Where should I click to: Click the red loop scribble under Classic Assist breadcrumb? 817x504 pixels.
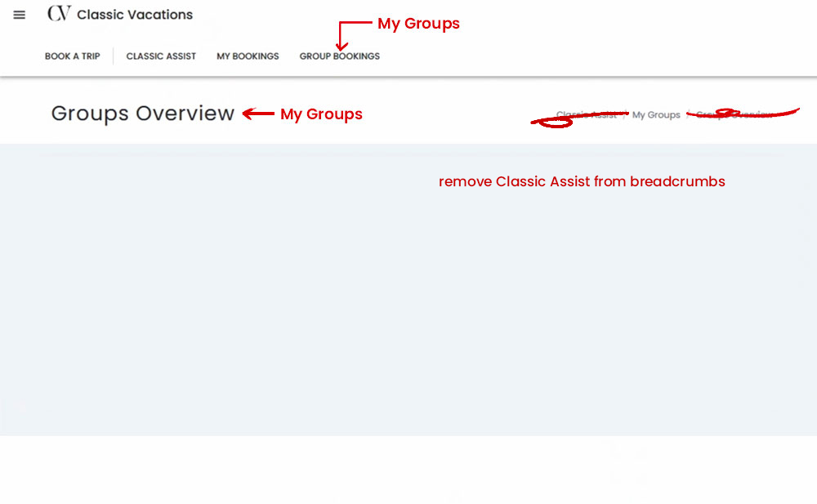click(x=553, y=124)
